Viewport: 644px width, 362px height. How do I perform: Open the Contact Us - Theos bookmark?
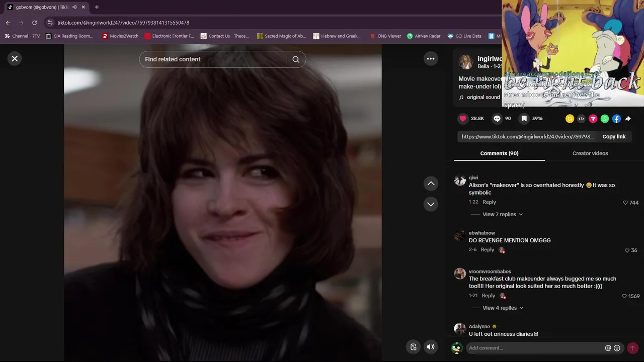tap(225, 36)
